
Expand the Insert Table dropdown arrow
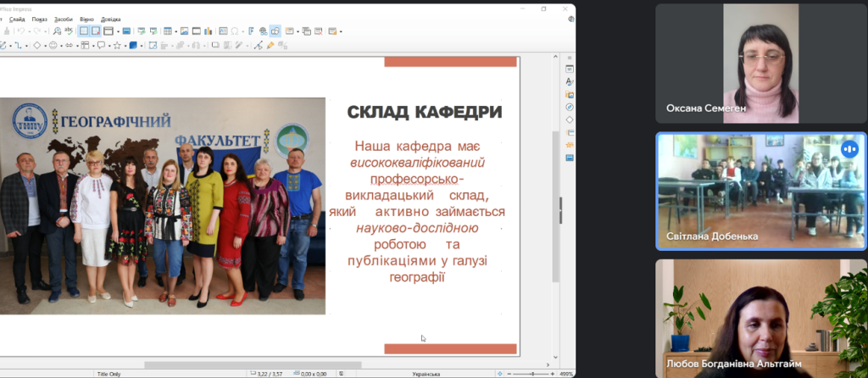pyautogui.click(x=176, y=31)
